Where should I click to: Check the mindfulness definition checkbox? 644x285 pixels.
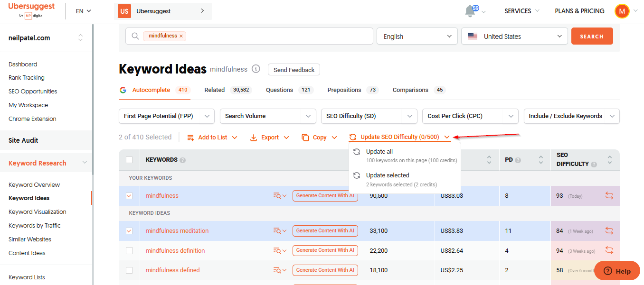tap(129, 250)
